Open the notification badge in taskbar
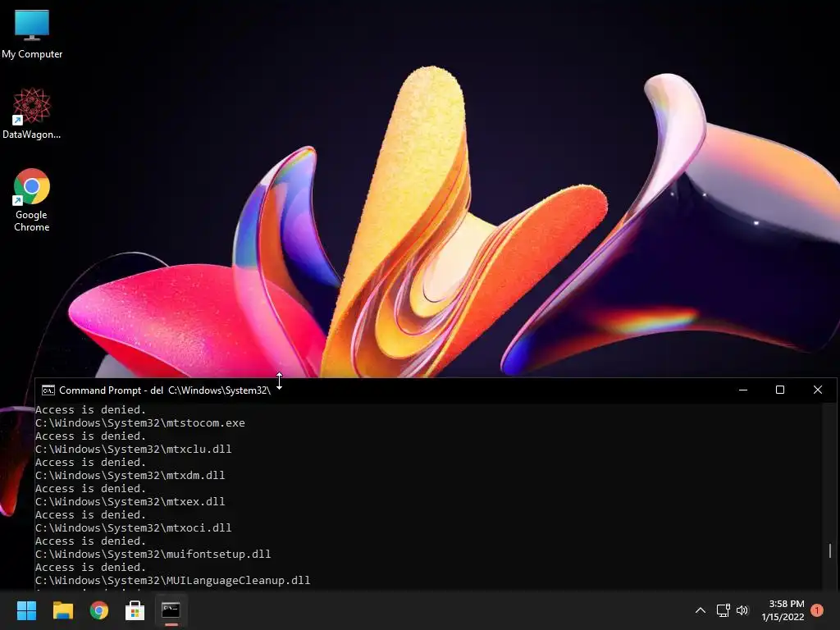840x630 pixels. (x=817, y=610)
